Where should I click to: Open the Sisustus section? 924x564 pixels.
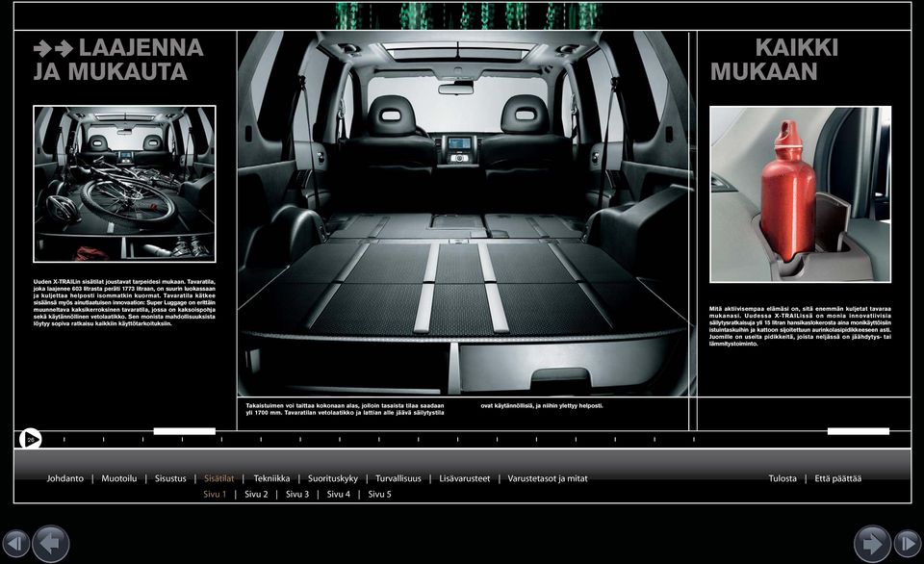[170, 478]
